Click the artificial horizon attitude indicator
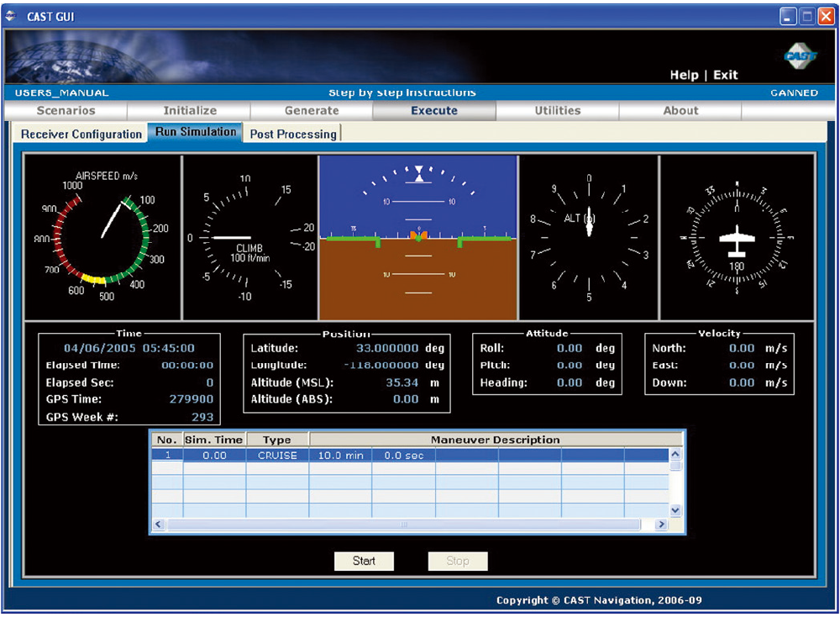Viewport: 840px width, 617px height. 417,238
